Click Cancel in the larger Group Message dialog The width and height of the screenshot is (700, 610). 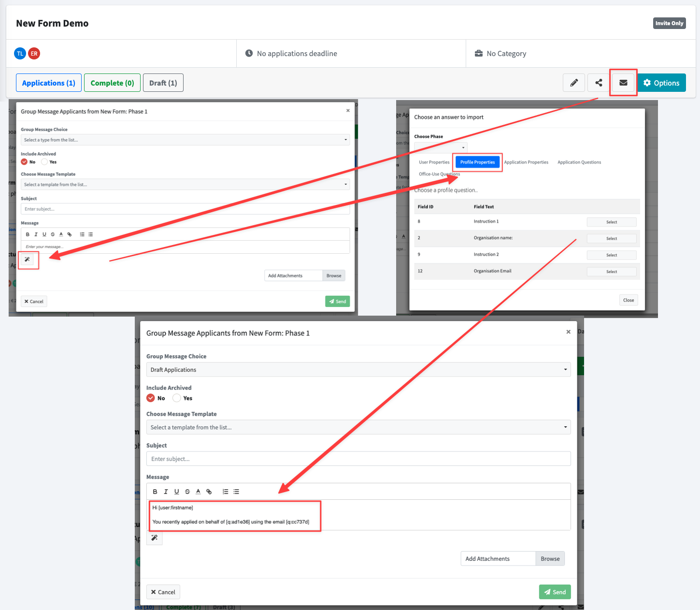(x=163, y=592)
